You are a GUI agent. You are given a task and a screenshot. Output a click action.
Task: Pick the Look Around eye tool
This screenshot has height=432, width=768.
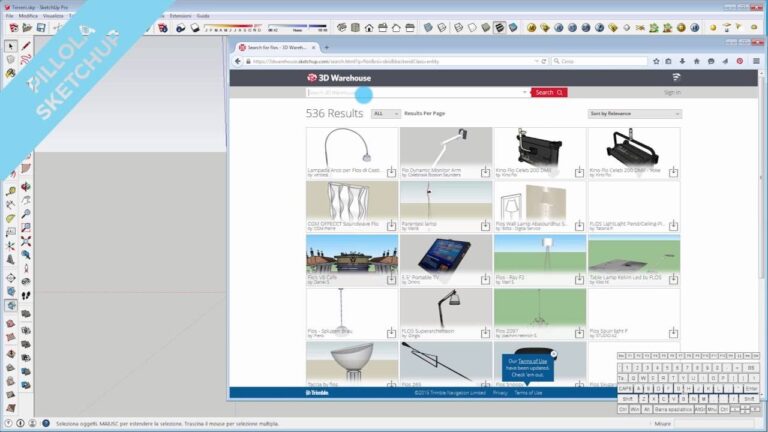pos(26,282)
